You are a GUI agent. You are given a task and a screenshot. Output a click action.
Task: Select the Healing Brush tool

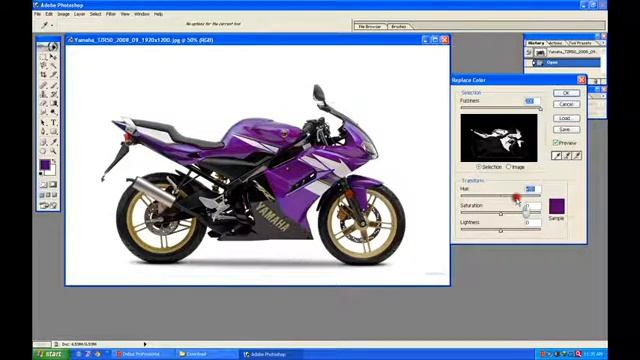pos(43,85)
